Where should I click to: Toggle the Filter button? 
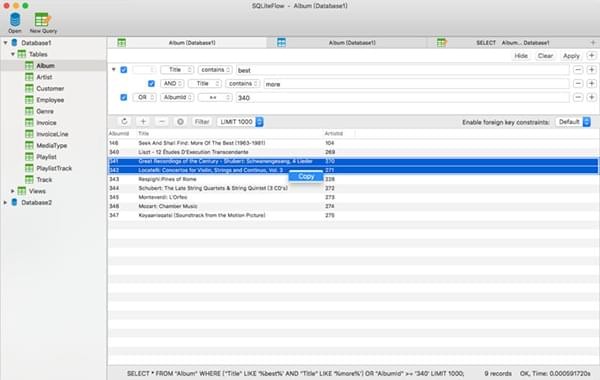click(x=202, y=122)
